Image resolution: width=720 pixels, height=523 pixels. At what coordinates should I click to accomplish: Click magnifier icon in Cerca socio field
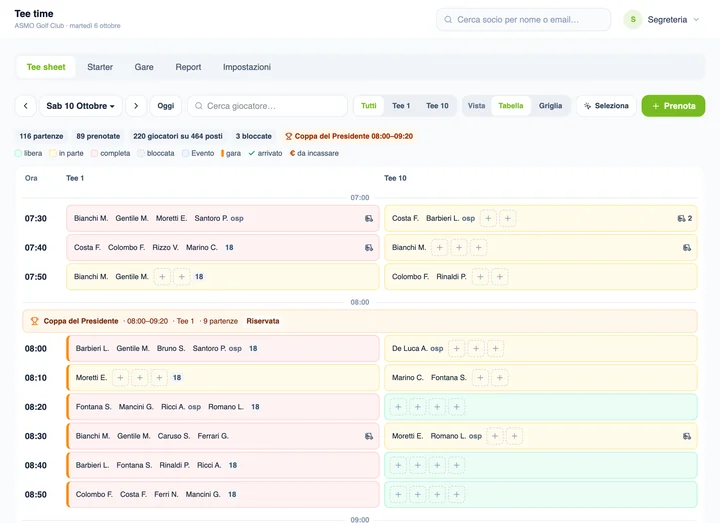click(448, 20)
